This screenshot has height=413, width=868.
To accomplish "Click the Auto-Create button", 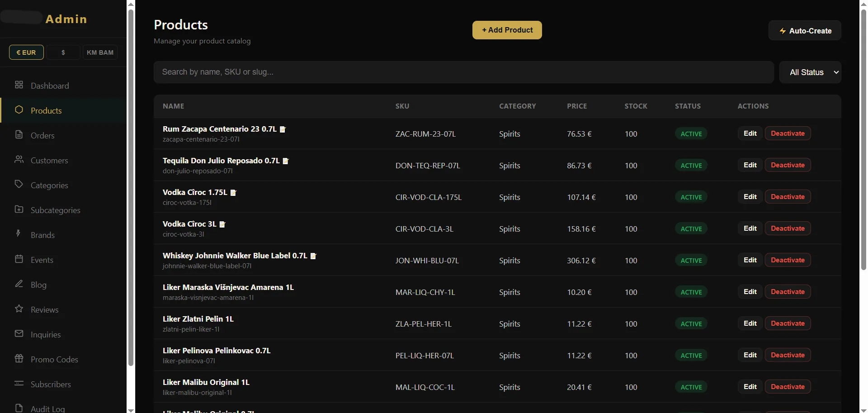I will pos(805,31).
